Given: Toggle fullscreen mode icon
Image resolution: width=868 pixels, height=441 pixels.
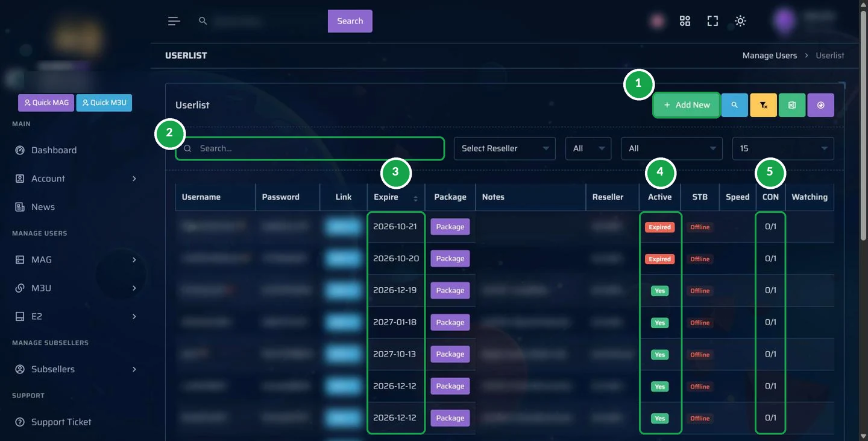Looking at the screenshot, I should [712, 21].
